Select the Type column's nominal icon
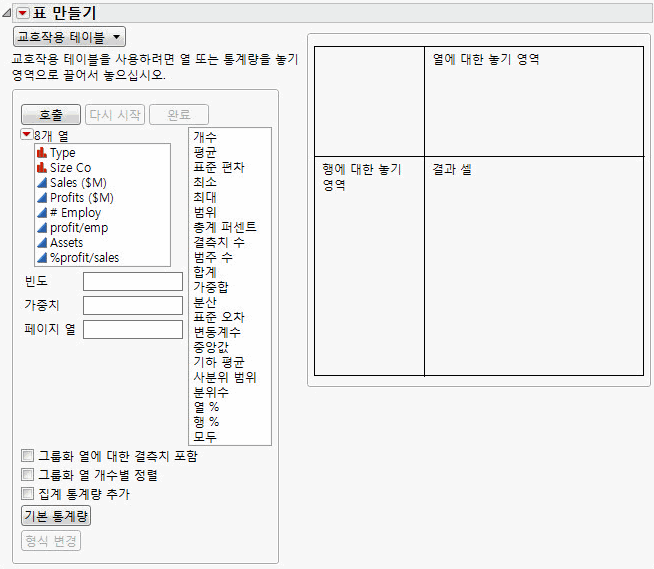The width and height of the screenshot is (654, 569). click(42, 153)
